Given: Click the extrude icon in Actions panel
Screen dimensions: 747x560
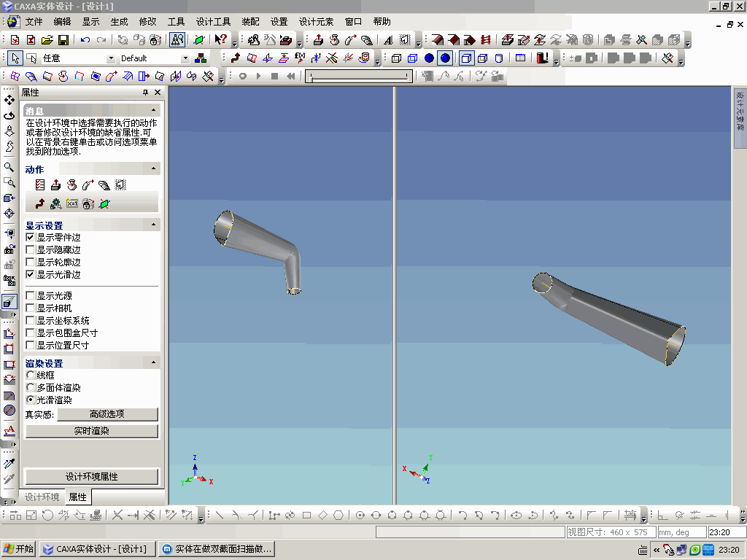Looking at the screenshot, I should click(55, 184).
